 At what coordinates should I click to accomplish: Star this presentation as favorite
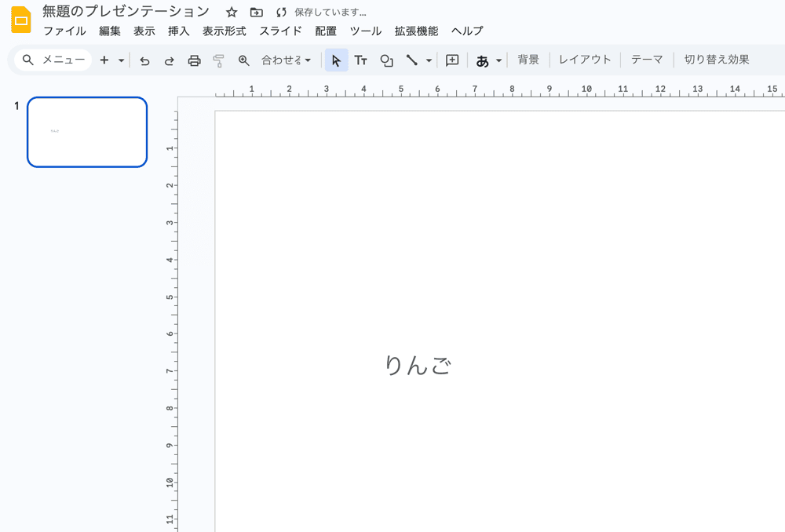click(232, 13)
